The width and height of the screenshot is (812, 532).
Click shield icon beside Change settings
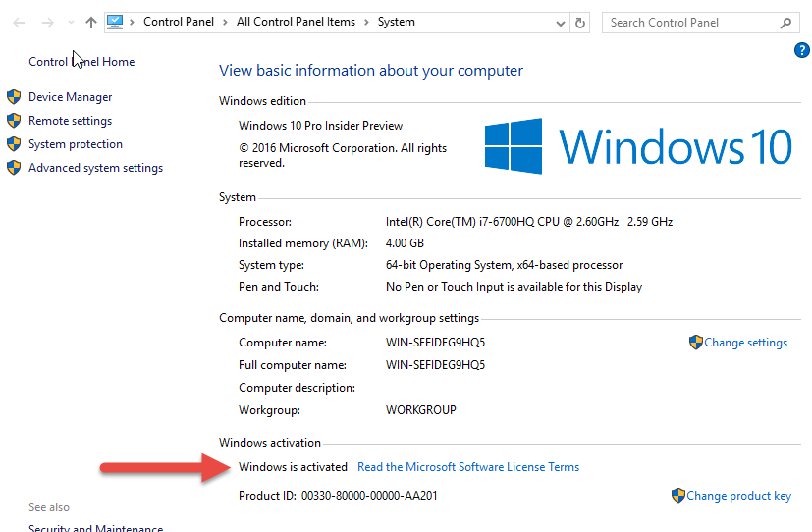[695, 343]
